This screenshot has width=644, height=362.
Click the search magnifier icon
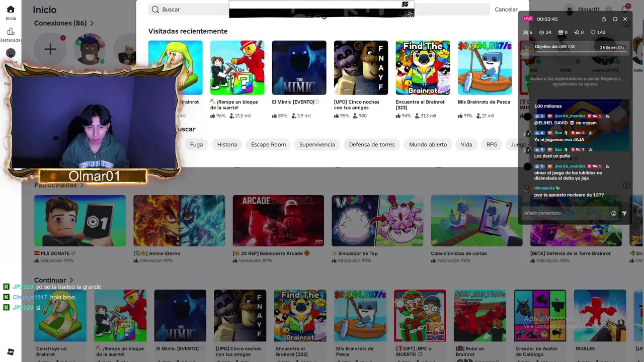click(155, 10)
